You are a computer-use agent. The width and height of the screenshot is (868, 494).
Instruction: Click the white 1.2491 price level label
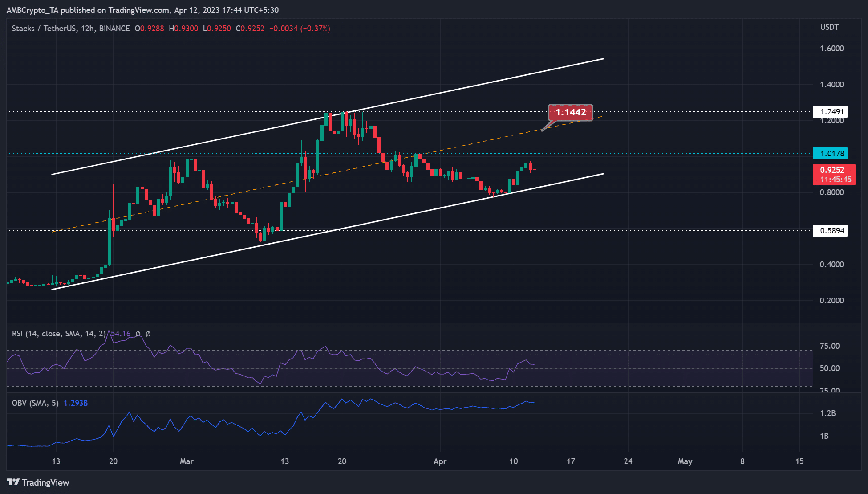coord(831,111)
